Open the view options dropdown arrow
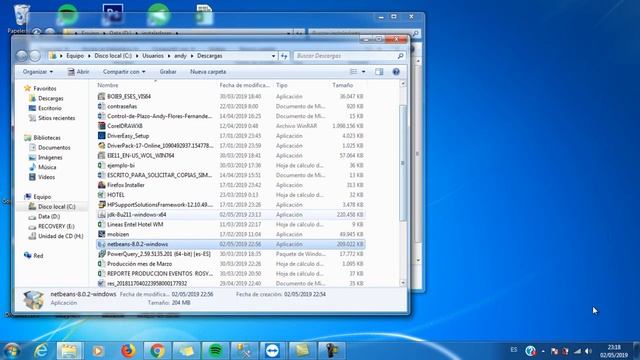The width and height of the screenshot is (640, 360). click(x=364, y=72)
